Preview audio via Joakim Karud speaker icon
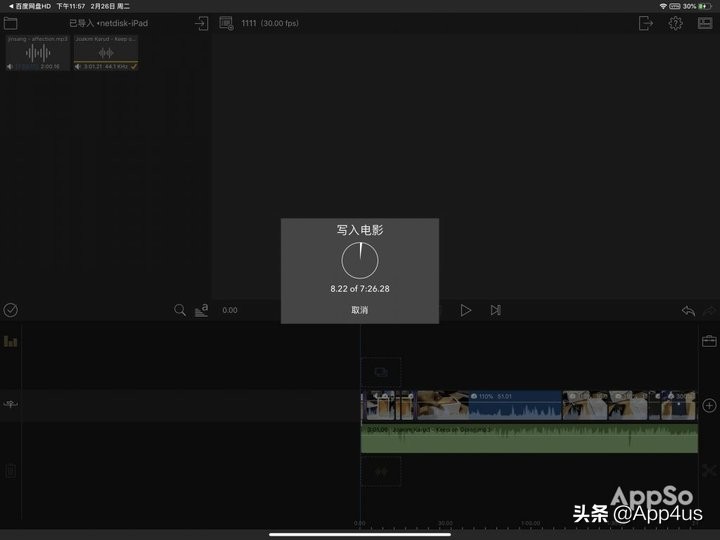Screen dimensions: 720x540 point(78,67)
